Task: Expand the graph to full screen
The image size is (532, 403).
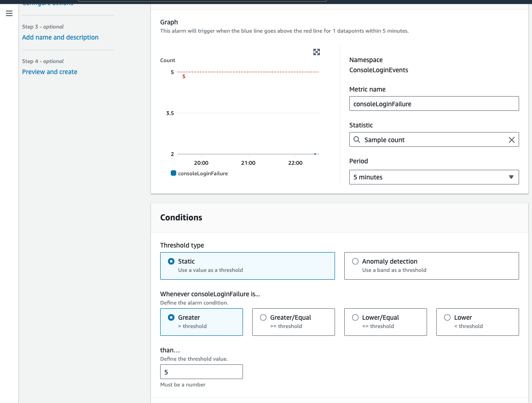Action: pos(317,52)
